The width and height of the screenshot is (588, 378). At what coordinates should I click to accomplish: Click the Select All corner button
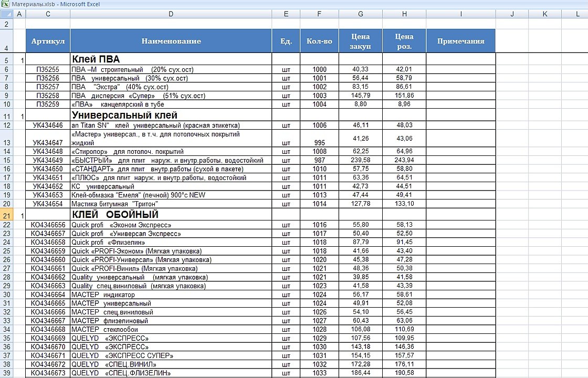point(6,14)
